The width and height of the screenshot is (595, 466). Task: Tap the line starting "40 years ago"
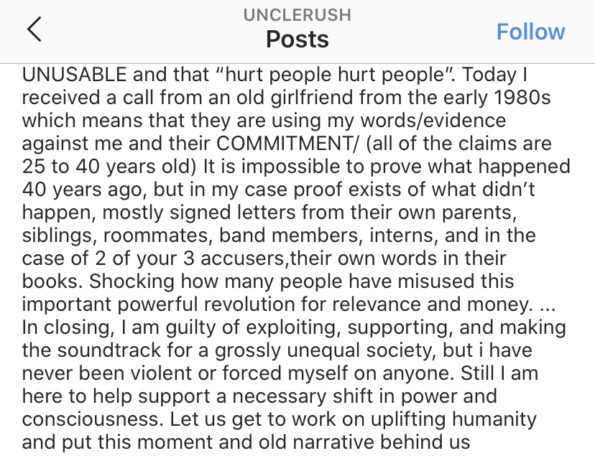coord(278,190)
